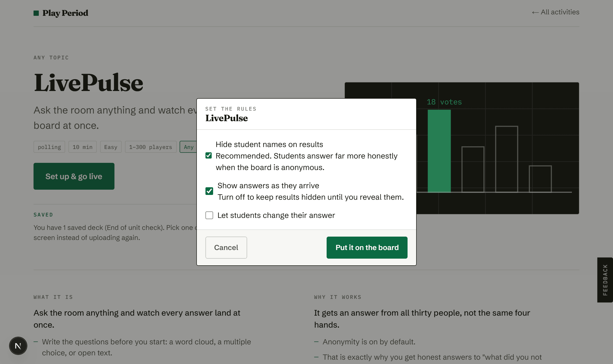Click the Play Period green square logo
Image resolution: width=613 pixels, height=364 pixels.
(x=36, y=13)
